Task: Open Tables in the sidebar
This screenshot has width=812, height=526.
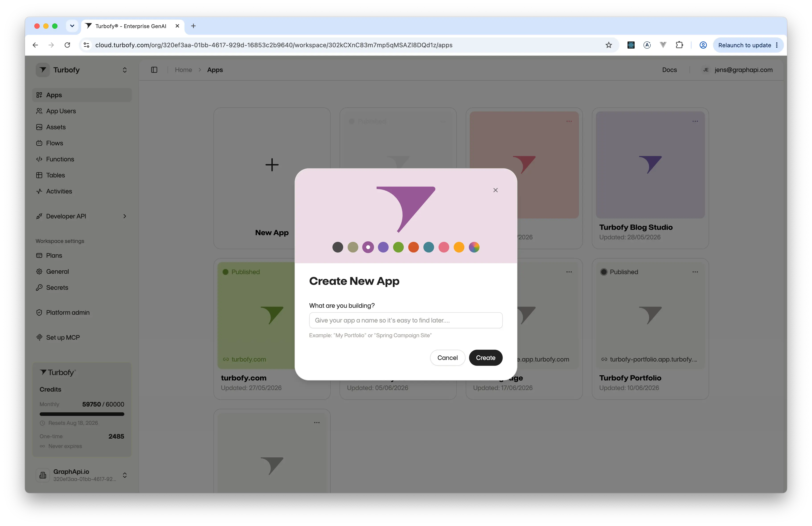Action: point(82,175)
